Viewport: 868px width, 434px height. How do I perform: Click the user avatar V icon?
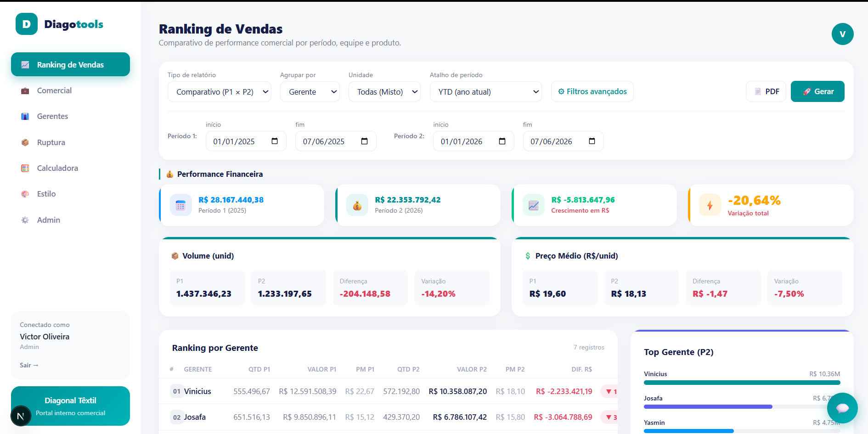(x=842, y=34)
